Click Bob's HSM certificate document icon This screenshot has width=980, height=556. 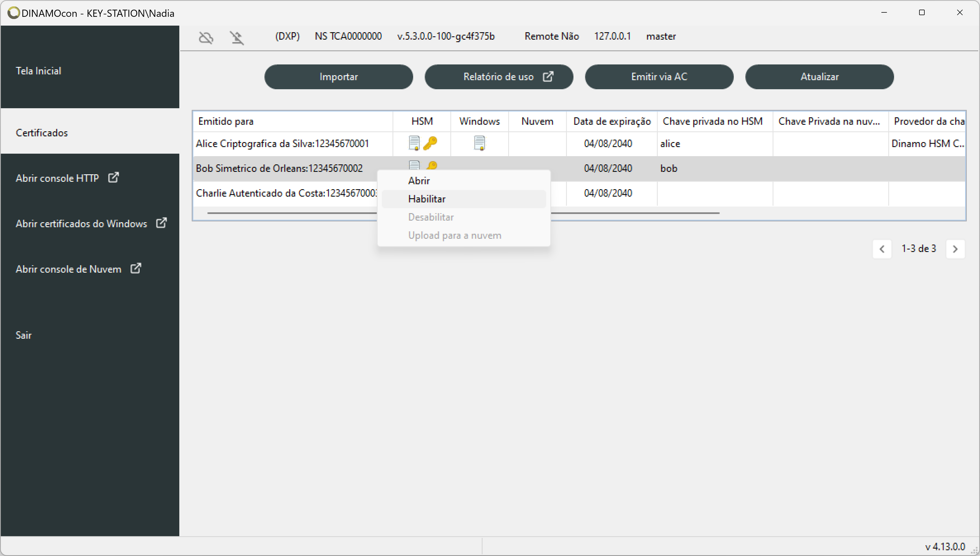(414, 165)
